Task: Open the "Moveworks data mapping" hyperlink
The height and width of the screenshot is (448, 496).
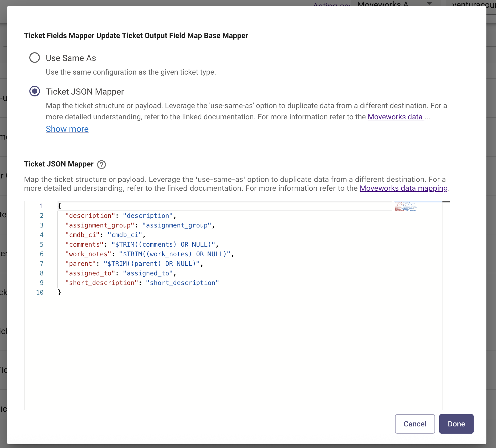Action: [403, 188]
